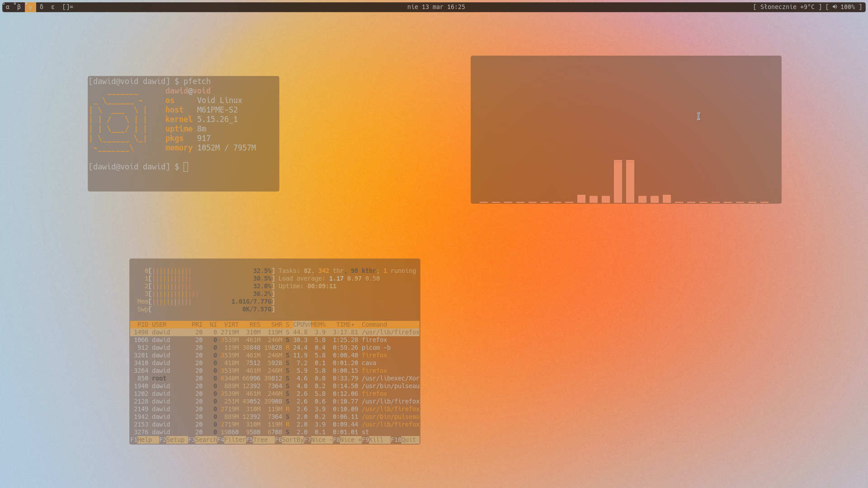
Task: Click the Void Linux os value in pfetch
Action: (220, 100)
